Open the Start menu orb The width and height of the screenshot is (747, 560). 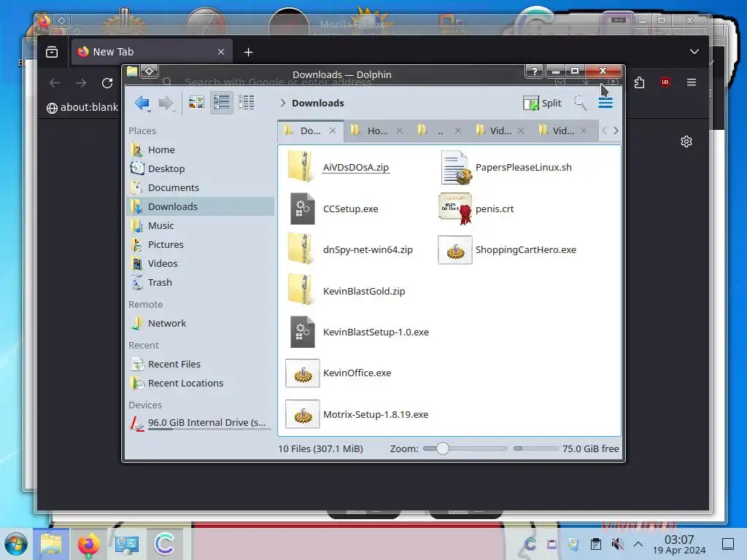(16, 544)
